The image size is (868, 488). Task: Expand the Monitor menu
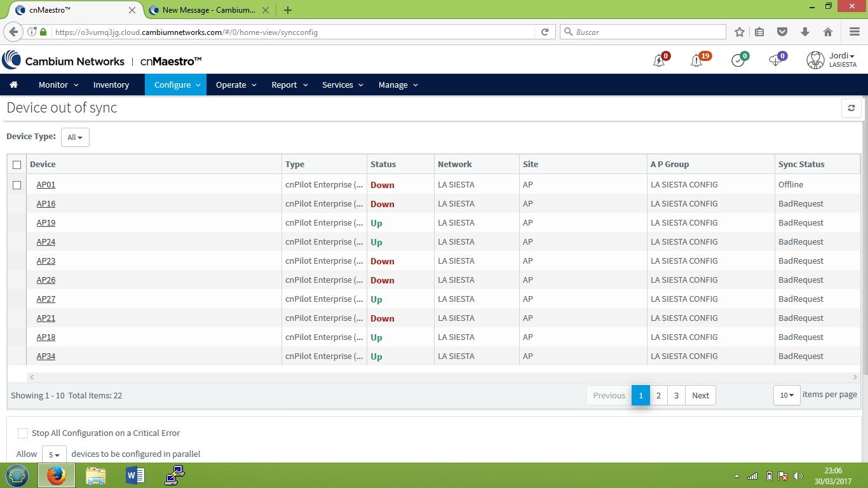coord(58,85)
